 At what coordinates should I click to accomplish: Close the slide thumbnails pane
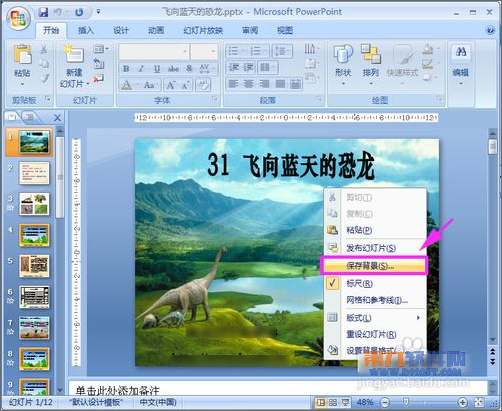tap(57, 118)
